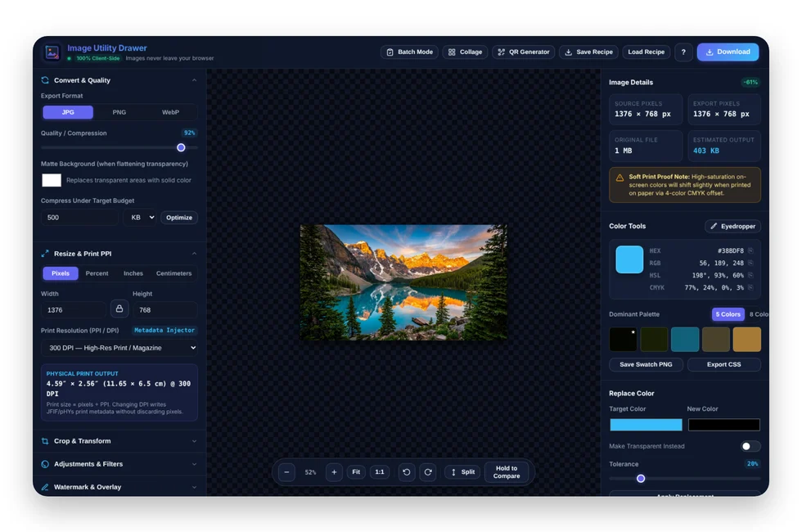Select the black palette swatch with star

click(623, 339)
